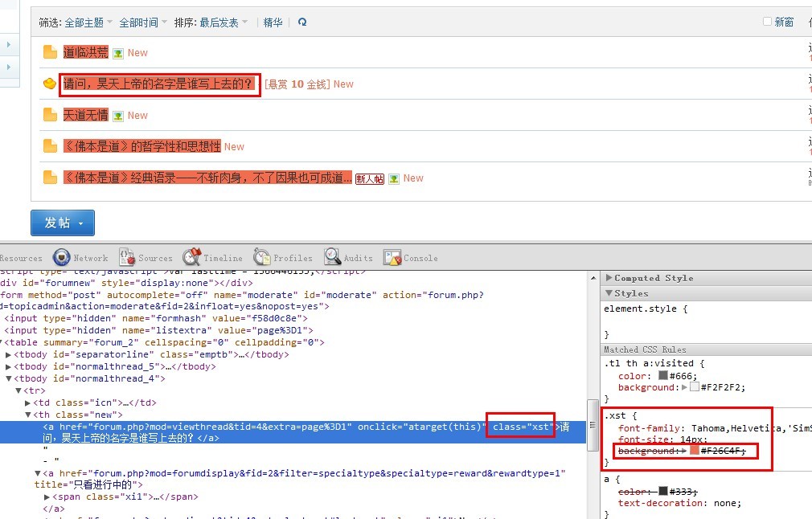
Task: Expand the Computed Style section
Action: 609,278
